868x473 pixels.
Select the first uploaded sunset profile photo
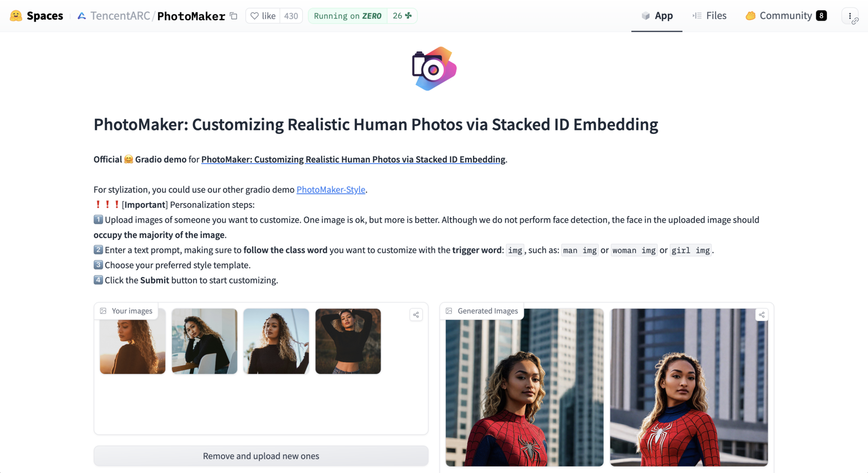tap(133, 341)
